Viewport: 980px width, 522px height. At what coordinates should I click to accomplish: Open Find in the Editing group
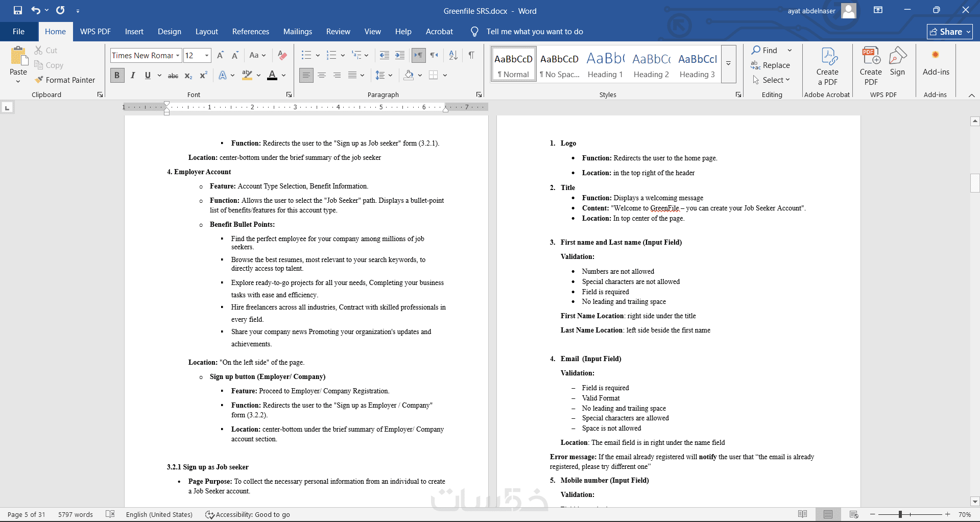[x=764, y=50]
